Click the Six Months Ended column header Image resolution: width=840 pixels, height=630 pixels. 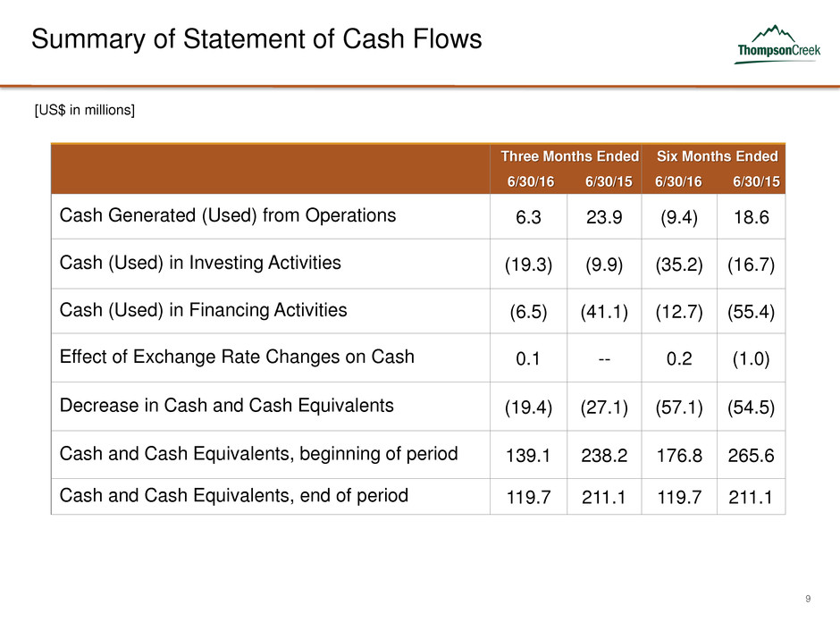(717, 156)
